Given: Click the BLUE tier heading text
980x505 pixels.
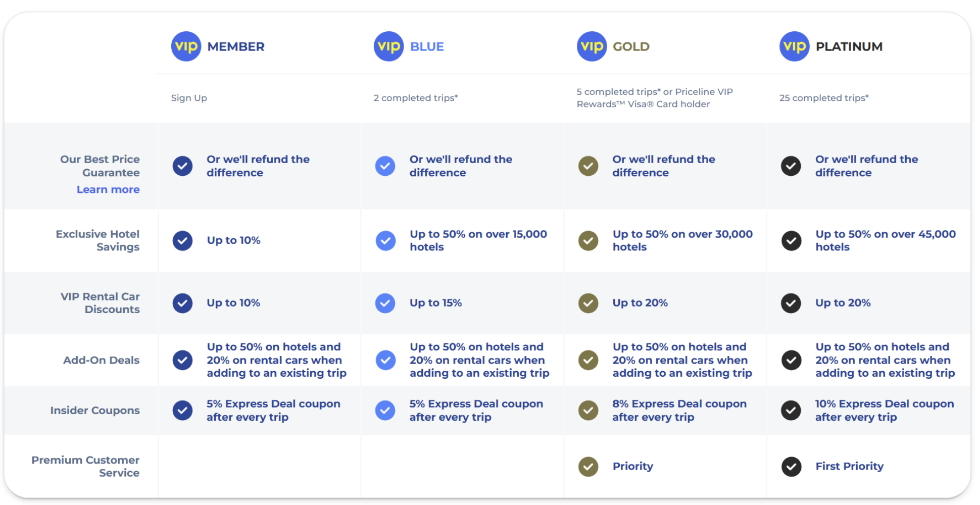Looking at the screenshot, I should point(427,46).
